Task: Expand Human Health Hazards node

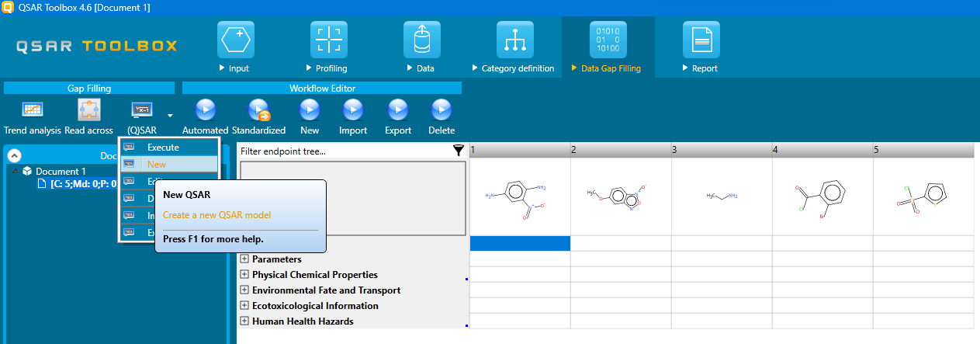Action: 244,321
